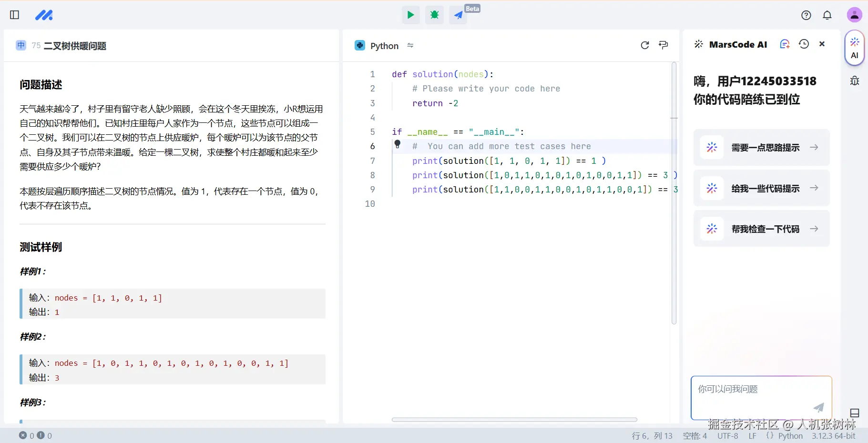Toggle word wrap icon in editor header
868x443 pixels.
tap(663, 45)
